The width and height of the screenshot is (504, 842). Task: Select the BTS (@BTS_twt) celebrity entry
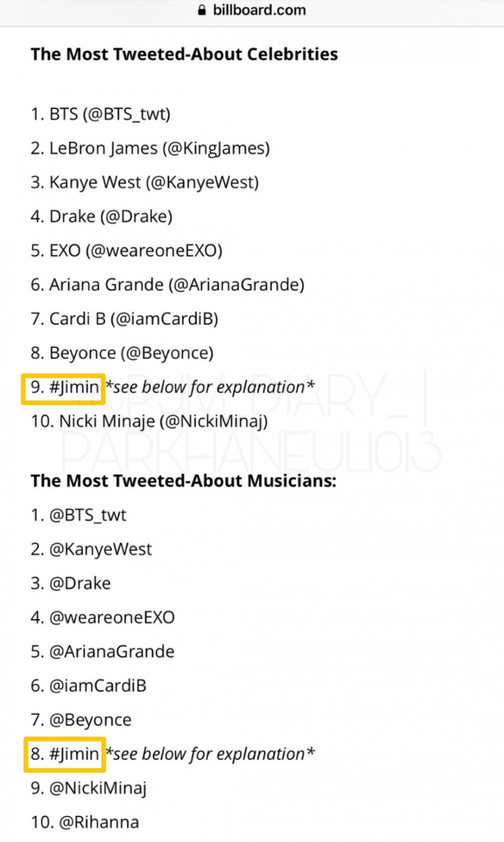[x=100, y=114]
